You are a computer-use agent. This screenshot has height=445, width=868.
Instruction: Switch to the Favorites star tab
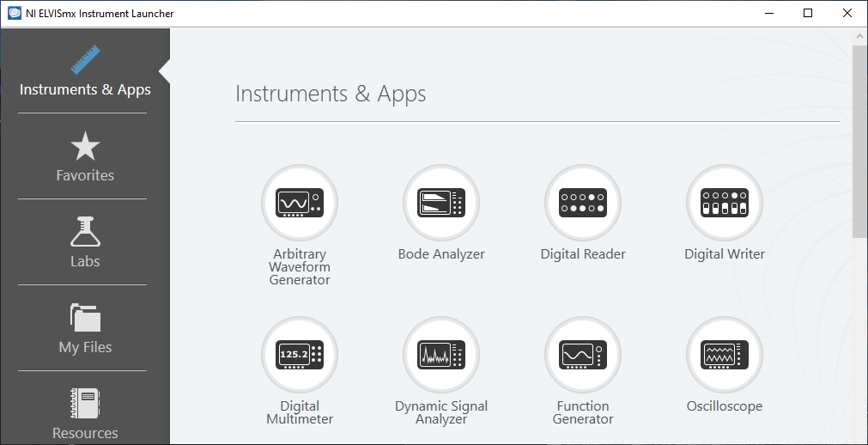coord(85,158)
